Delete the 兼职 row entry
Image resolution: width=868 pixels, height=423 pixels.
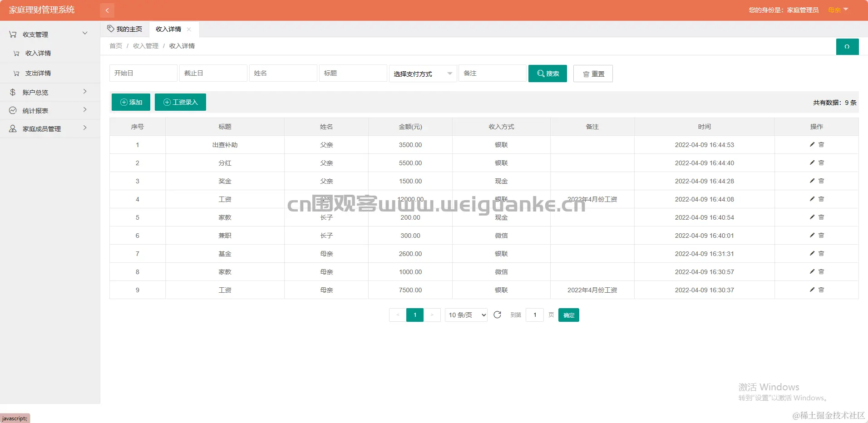click(x=821, y=235)
